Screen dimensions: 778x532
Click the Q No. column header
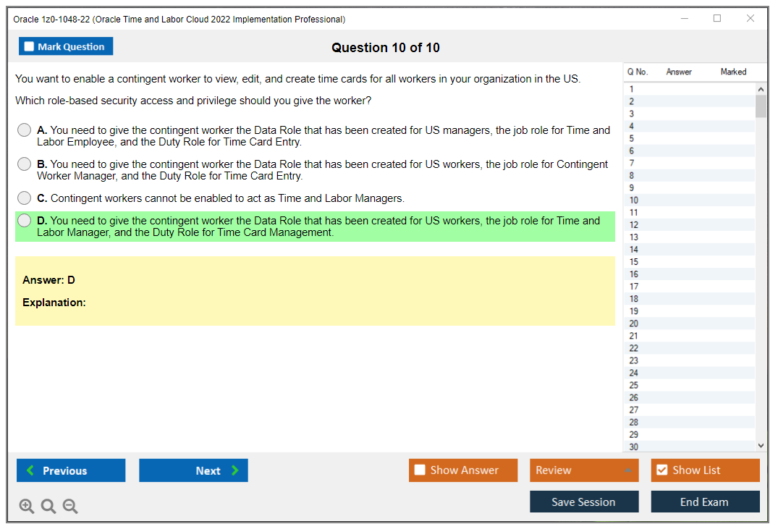click(x=638, y=72)
